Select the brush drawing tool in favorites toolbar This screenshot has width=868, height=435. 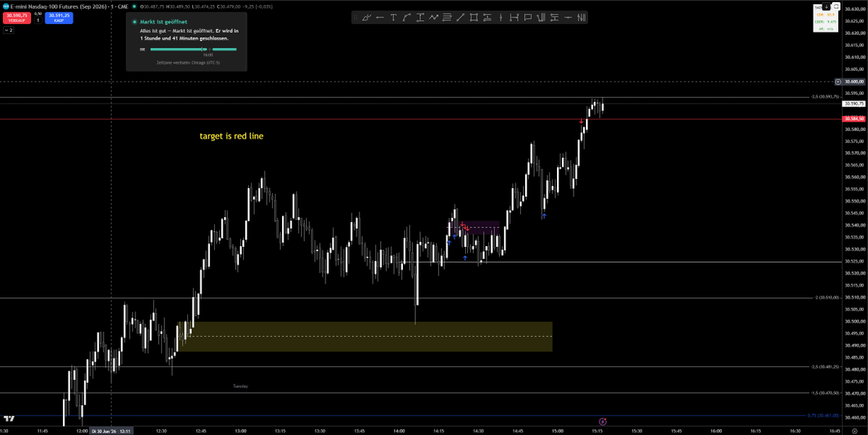pos(367,17)
